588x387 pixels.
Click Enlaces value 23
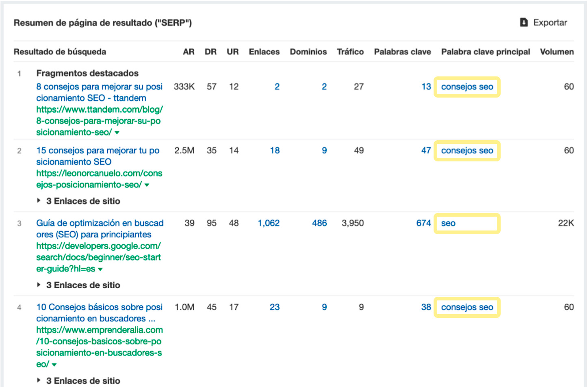(275, 307)
